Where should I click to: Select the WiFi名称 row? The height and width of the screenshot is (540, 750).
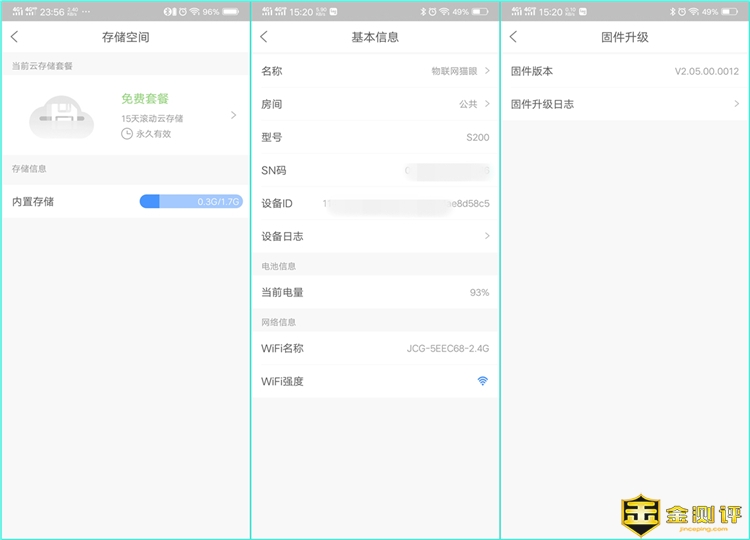pyautogui.click(x=375, y=348)
